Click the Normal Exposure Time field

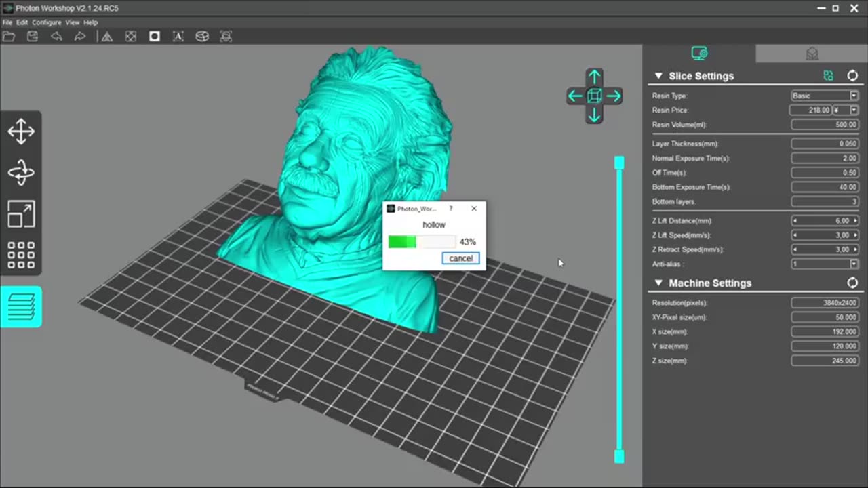(825, 158)
